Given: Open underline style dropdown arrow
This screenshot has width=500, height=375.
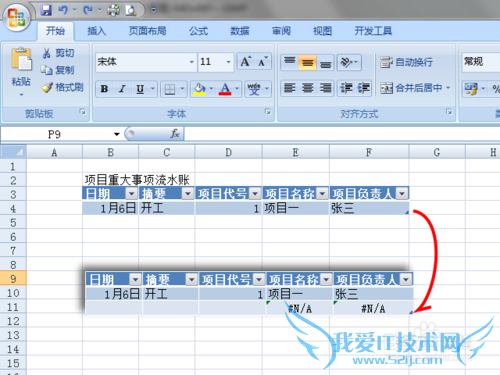Looking at the screenshot, I should [x=153, y=89].
